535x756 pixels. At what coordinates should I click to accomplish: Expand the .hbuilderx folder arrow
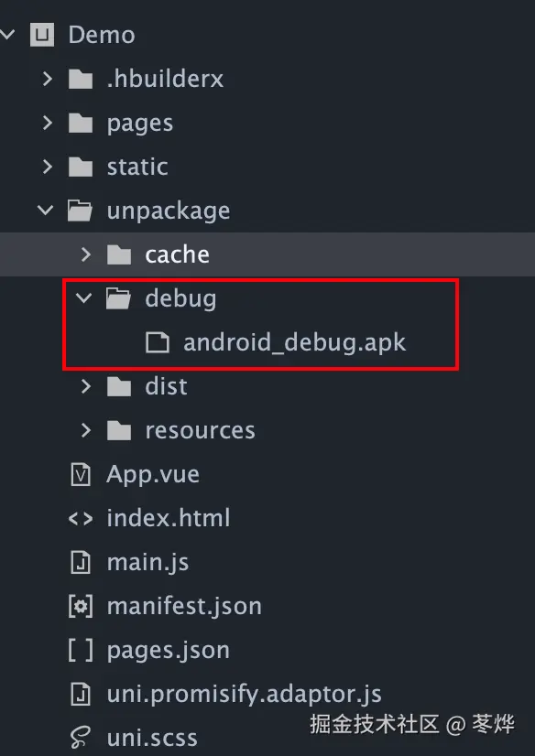[48, 79]
